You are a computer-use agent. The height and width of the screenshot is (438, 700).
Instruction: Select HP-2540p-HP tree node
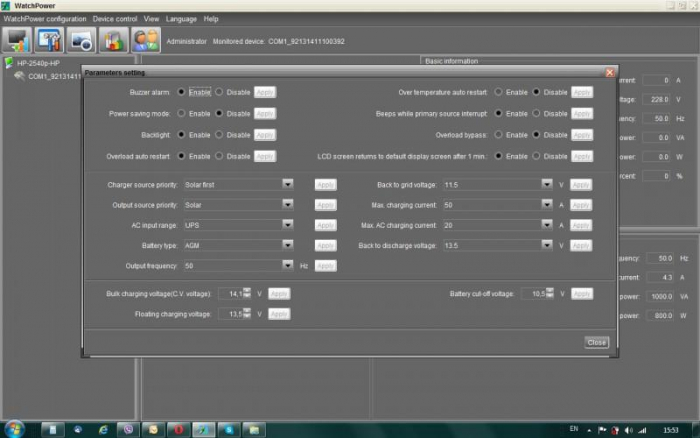tap(38, 63)
